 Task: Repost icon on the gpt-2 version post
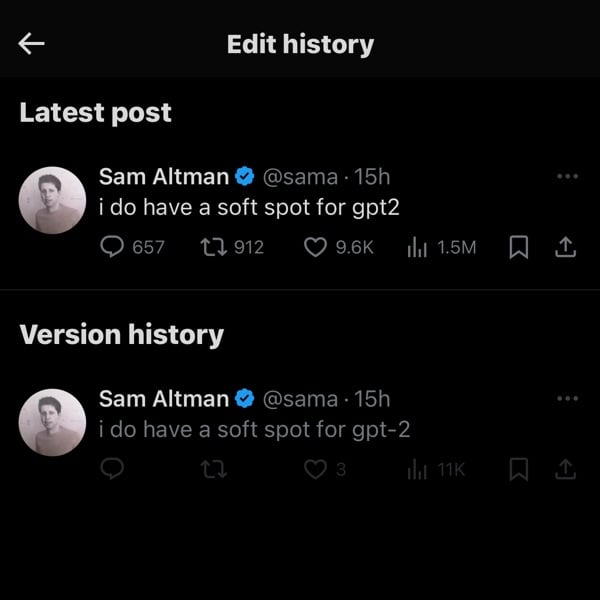click(213, 468)
